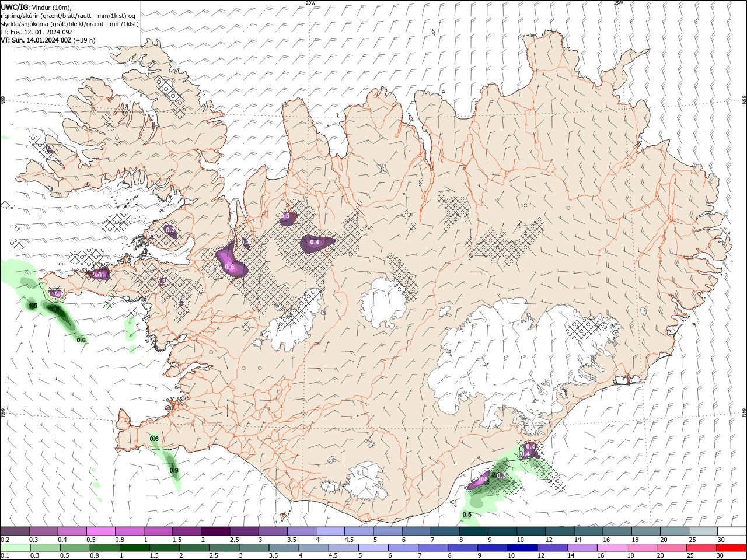Pick the pale lavender 4 snow scale swatch
This screenshot has height=560, width=747.
(x=330, y=531)
